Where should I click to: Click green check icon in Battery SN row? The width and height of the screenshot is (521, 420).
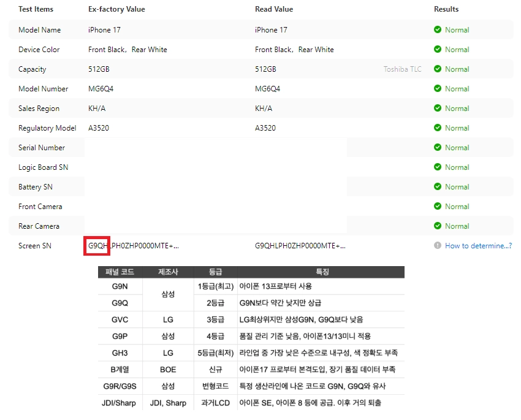pos(438,186)
